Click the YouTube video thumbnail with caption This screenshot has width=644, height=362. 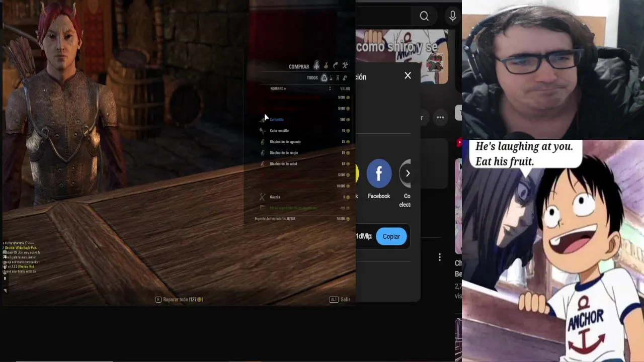click(x=401, y=56)
